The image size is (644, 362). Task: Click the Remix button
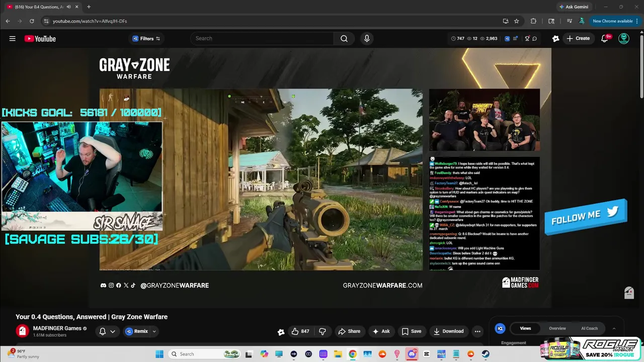pyautogui.click(x=136, y=331)
